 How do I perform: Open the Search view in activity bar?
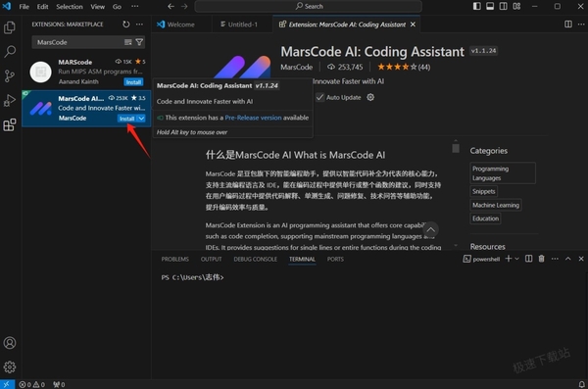pyautogui.click(x=10, y=51)
